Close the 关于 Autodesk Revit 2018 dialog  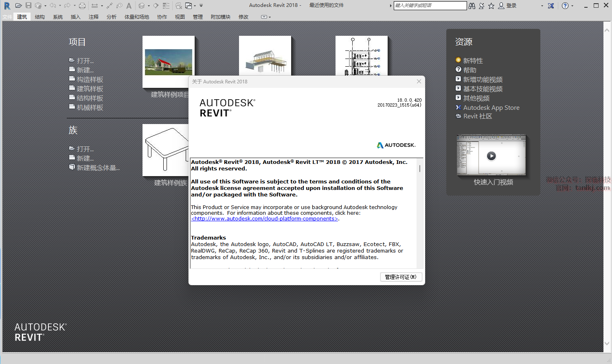pos(419,82)
